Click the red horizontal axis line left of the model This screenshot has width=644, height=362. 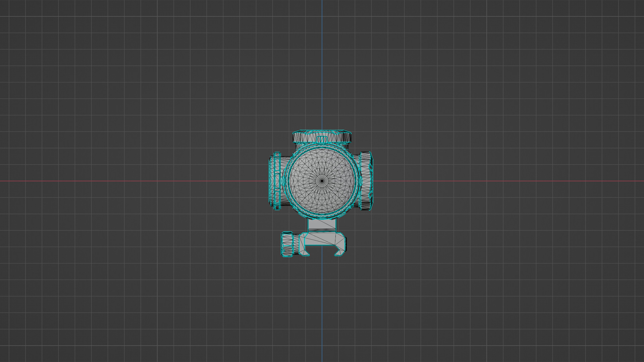(134, 181)
